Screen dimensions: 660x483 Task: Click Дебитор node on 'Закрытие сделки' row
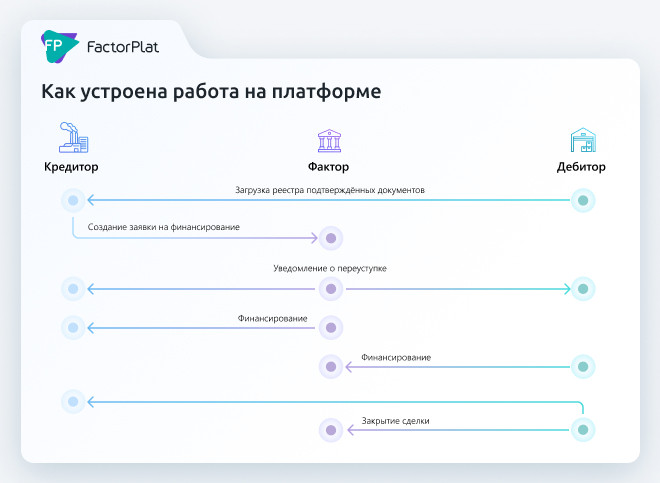(x=583, y=430)
